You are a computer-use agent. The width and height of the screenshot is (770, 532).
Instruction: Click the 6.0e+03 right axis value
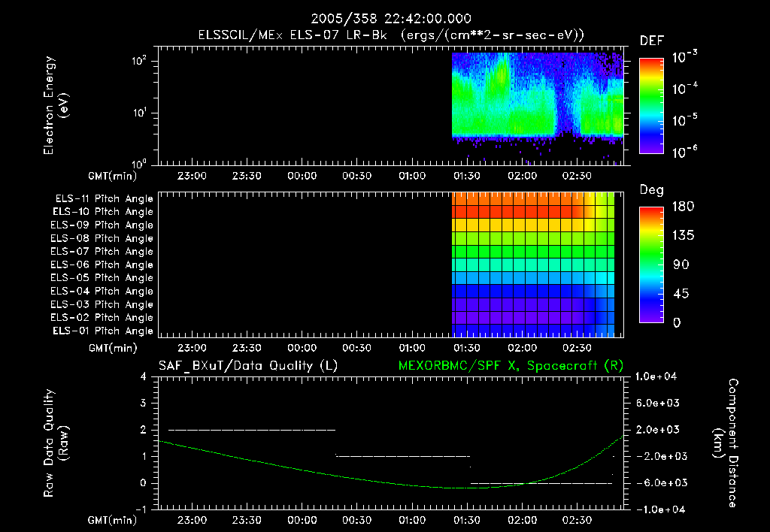point(658,403)
